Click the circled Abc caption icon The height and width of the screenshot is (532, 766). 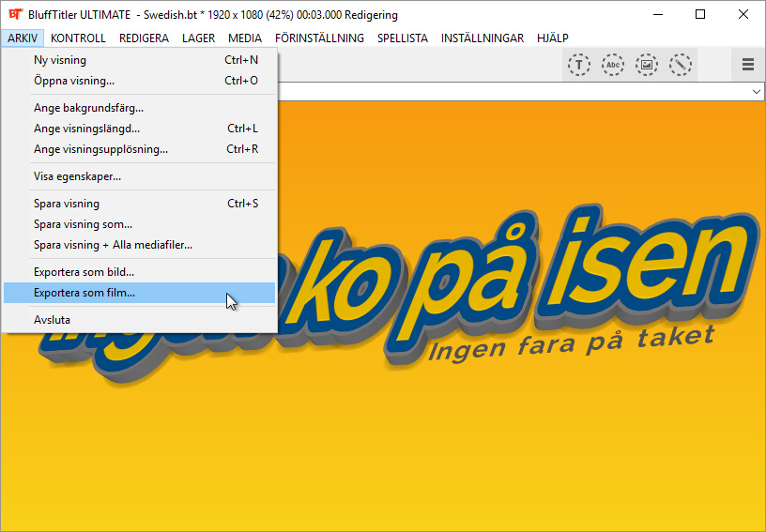(613, 65)
